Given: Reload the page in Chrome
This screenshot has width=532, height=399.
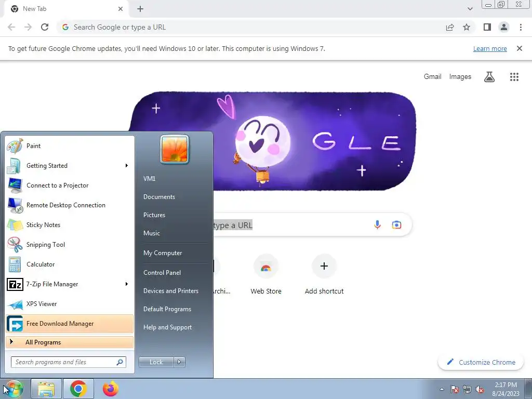Looking at the screenshot, I should click(45, 27).
